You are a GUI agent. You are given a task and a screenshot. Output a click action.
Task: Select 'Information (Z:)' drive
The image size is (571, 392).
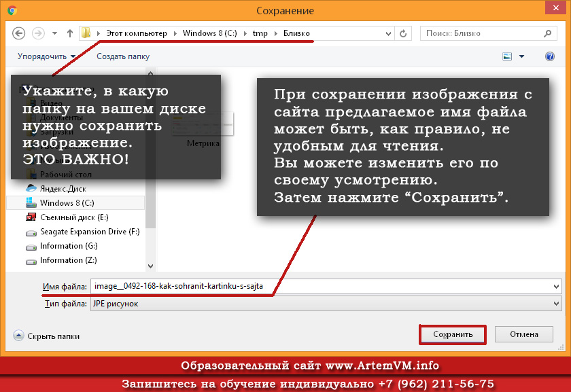tap(69, 260)
